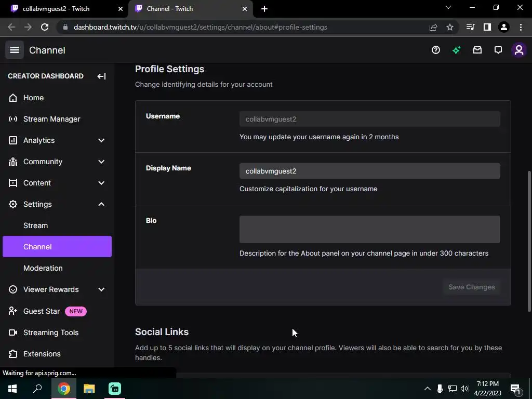This screenshot has width=532, height=399.
Task: Click the Streaming Tools camera icon
Action: click(x=13, y=332)
